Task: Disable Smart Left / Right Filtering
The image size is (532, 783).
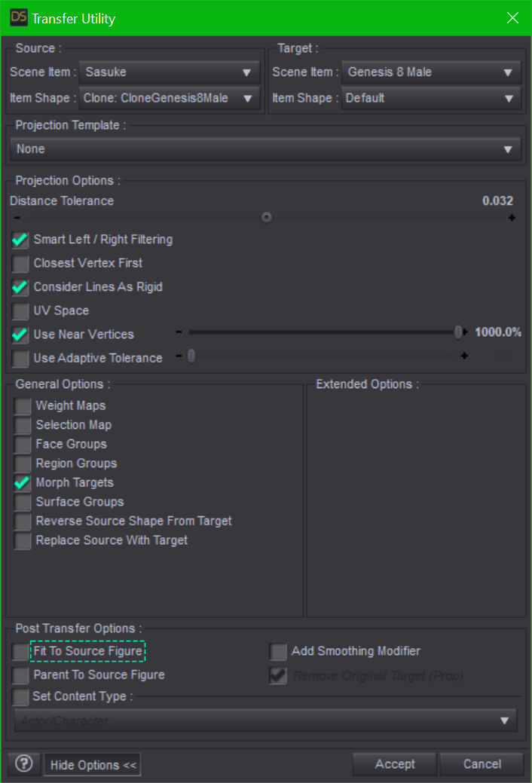Action: tap(20, 240)
